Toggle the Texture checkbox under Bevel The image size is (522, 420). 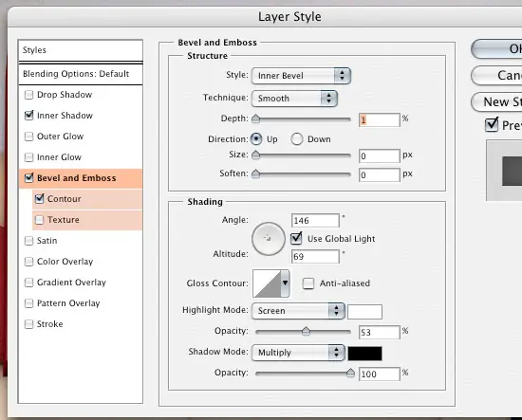click(x=39, y=220)
